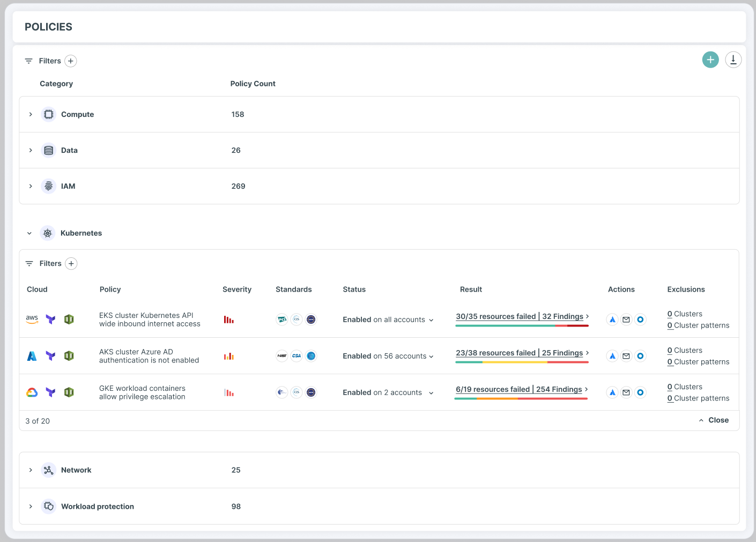Click the IAM fingerprint icon
756x542 pixels.
[49, 186]
